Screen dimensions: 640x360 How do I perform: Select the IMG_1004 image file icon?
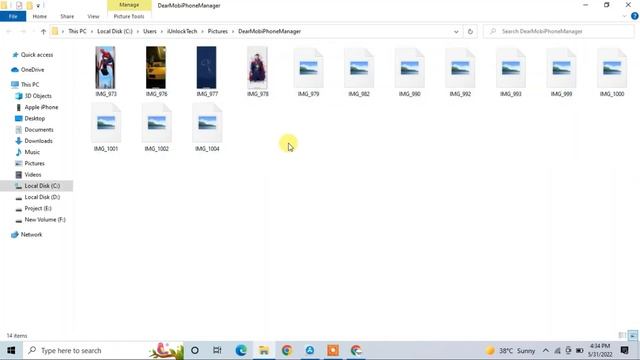(207, 122)
